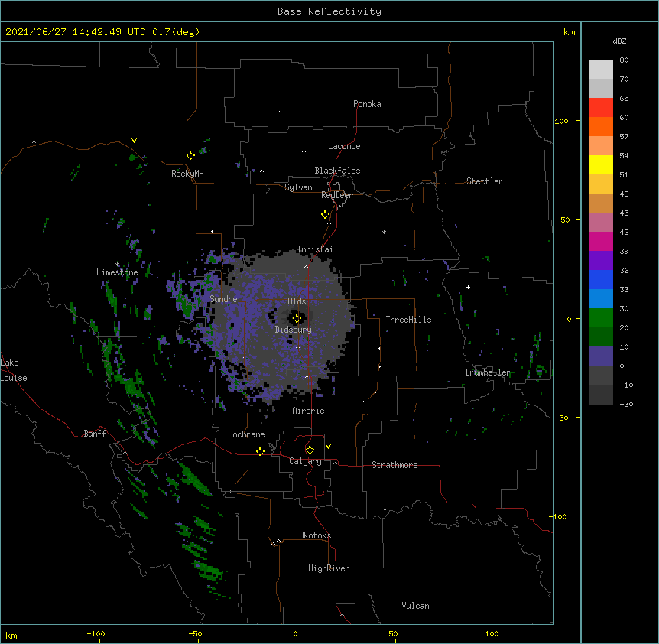This screenshot has width=659, height=644.
Task: Click the Lake Louise label
Action: pyautogui.click(x=14, y=370)
